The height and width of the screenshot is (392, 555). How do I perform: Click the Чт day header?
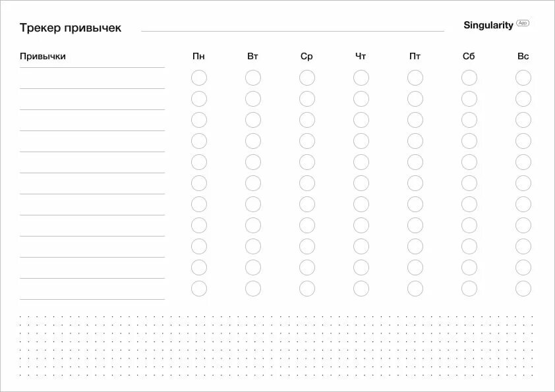(361, 56)
